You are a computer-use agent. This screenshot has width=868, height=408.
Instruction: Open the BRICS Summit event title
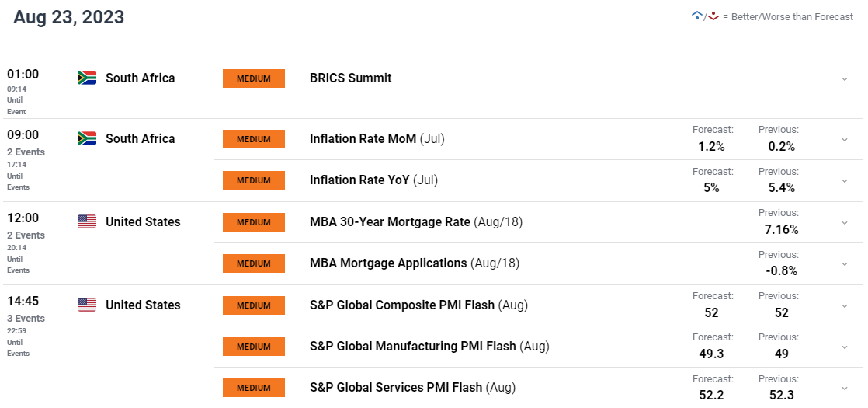point(350,78)
